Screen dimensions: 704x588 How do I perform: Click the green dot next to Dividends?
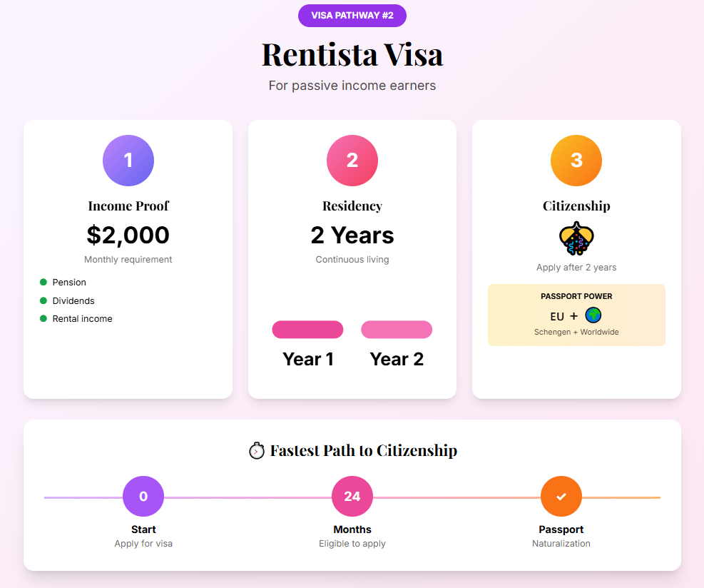point(44,301)
